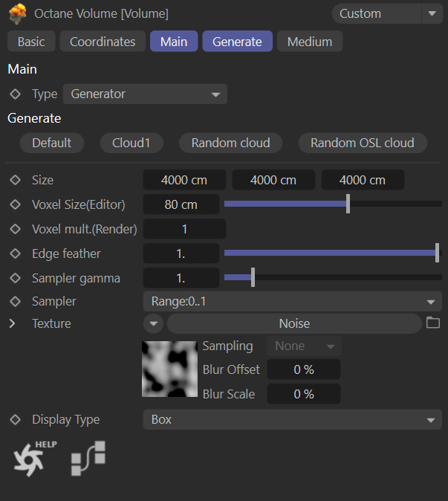Toggle animation diamond for Sampler gamma
This screenshot has width=448, height=501.
point(15,278)
